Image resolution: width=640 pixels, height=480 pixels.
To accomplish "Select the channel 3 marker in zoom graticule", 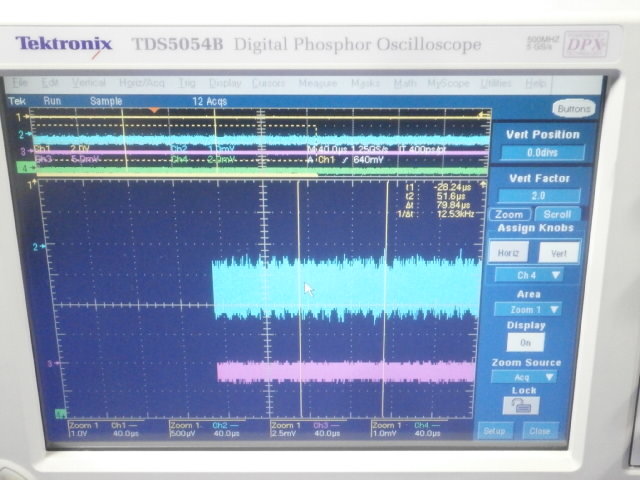I will tap(53, 363).
